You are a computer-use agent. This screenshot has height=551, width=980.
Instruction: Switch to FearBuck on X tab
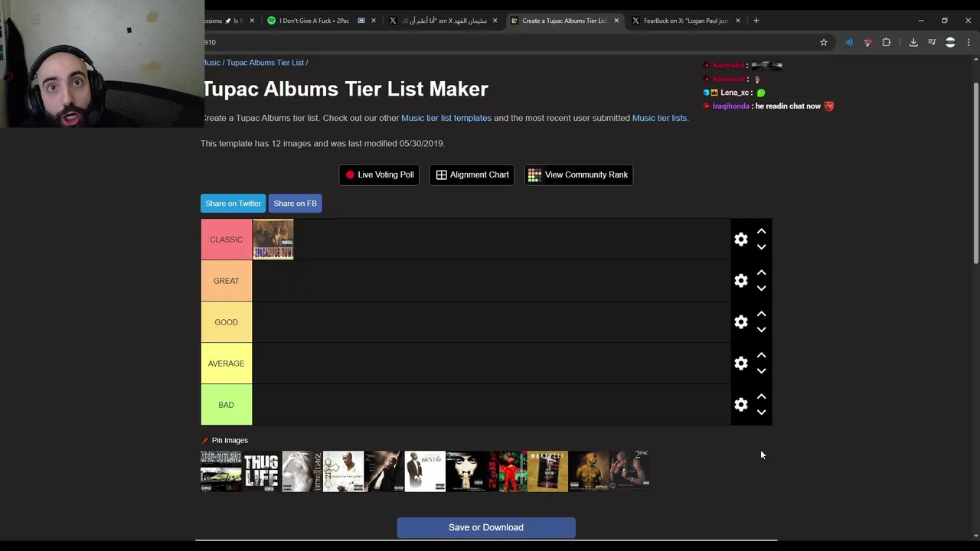[685, 21]
